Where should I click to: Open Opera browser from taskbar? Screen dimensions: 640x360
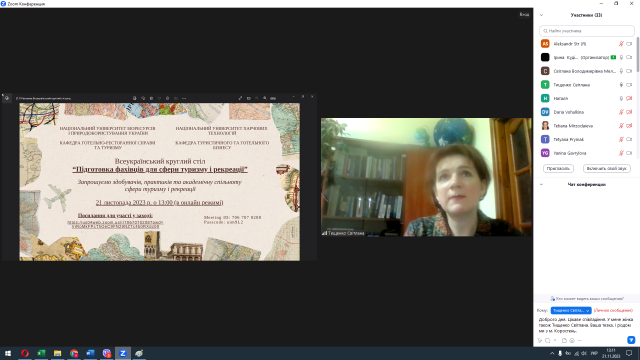click(24, 353)
